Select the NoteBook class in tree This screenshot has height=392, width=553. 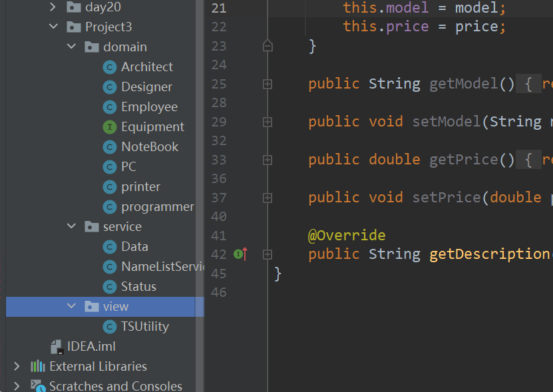[x=150, y=147]
